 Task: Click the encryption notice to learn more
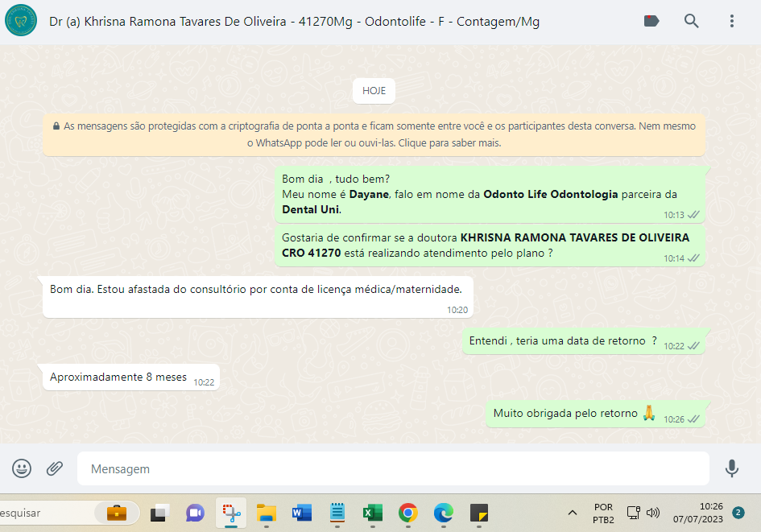374,134
